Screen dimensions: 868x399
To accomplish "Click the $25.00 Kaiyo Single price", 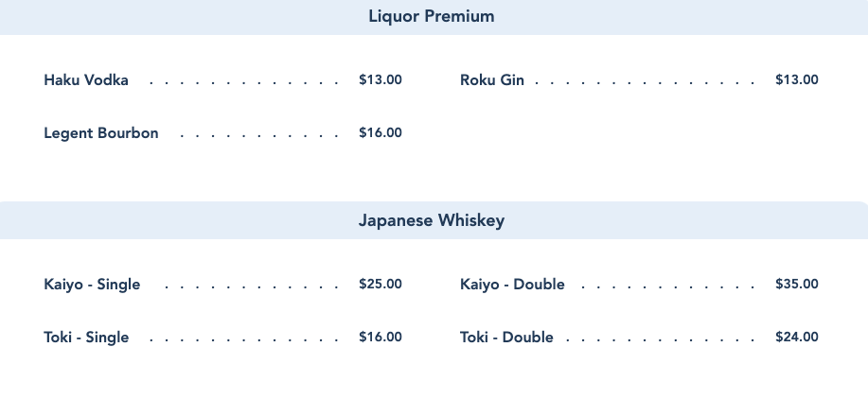I will (x=381, y=285).
